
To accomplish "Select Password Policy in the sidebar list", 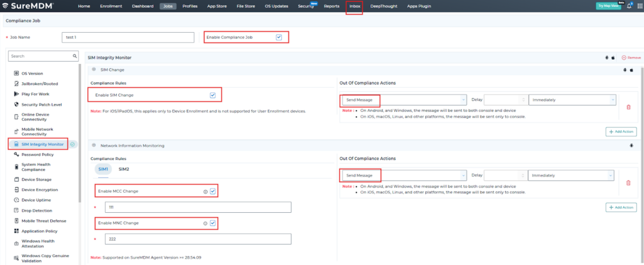I will pos(37,154).
